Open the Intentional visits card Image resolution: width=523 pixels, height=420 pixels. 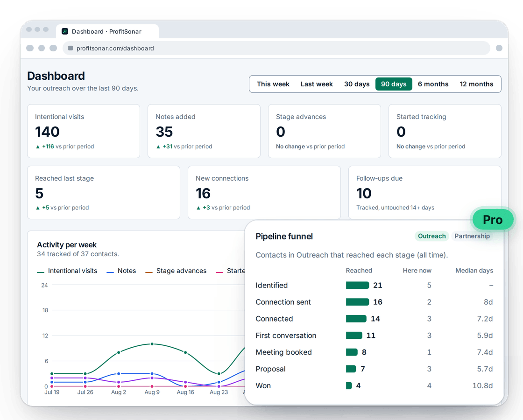pos(84,131)
